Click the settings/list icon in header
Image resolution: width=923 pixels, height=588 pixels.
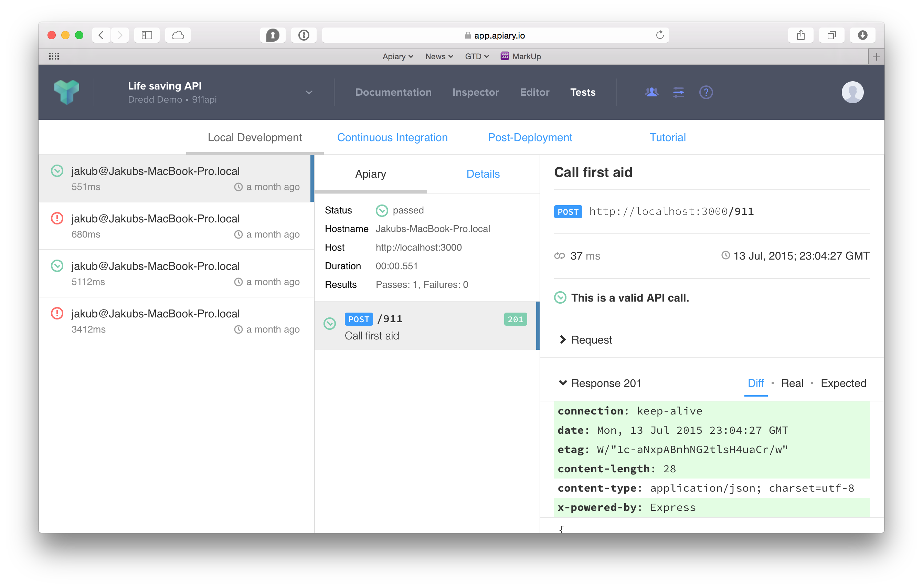pyautogui.click(x=677, y=92)
